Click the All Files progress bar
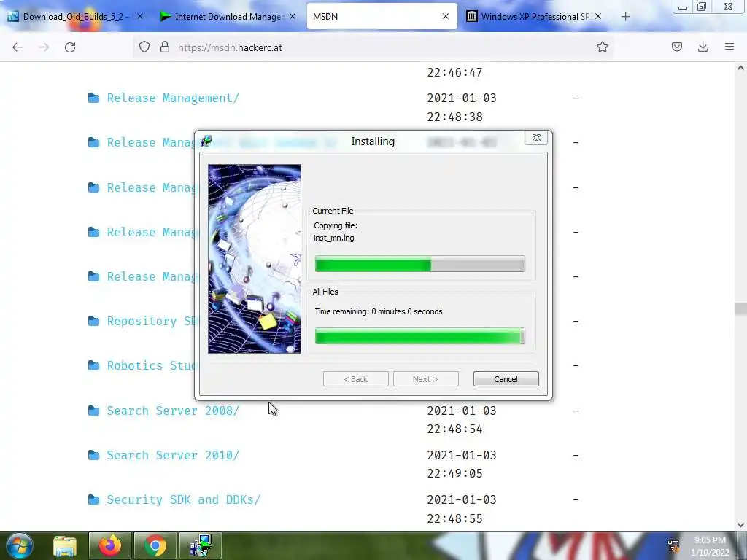Image resolution: width=747 pixels, height=560 pixels. [419, 335]
